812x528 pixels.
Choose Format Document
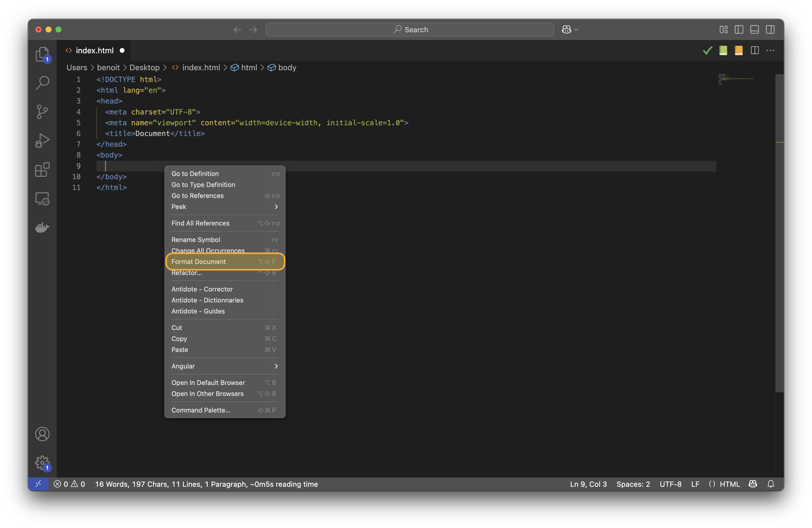(x=225, y=261)
